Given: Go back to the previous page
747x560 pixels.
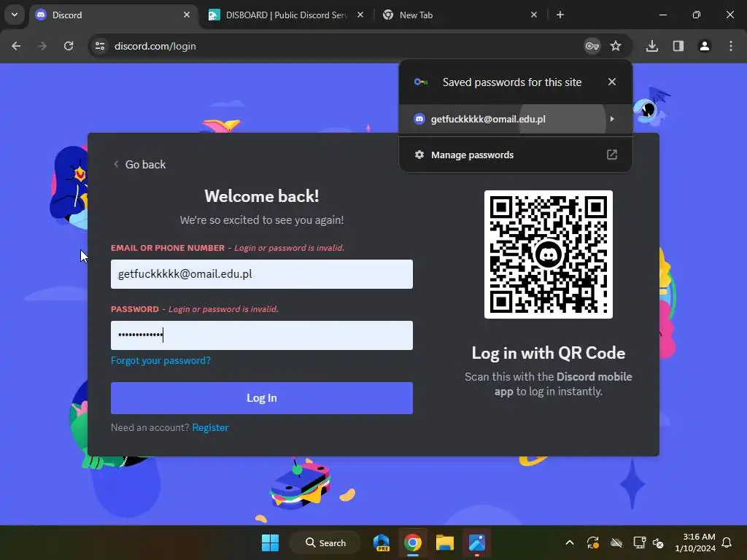Looking at the screenshot, I should coord(16,46).
